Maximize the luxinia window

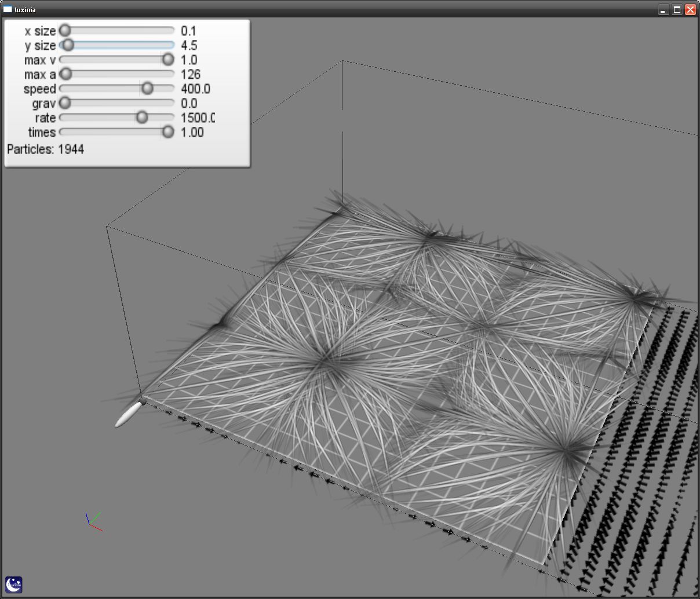coord(677,10)
